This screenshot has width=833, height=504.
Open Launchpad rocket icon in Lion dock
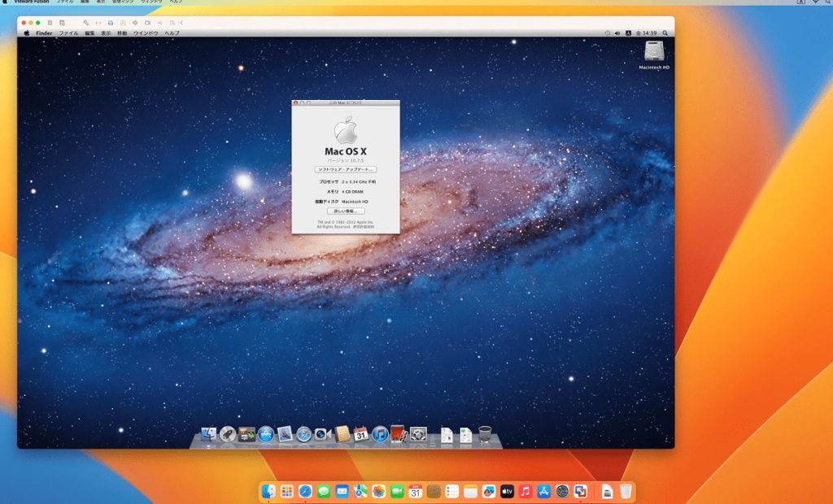tap(228, 434)
